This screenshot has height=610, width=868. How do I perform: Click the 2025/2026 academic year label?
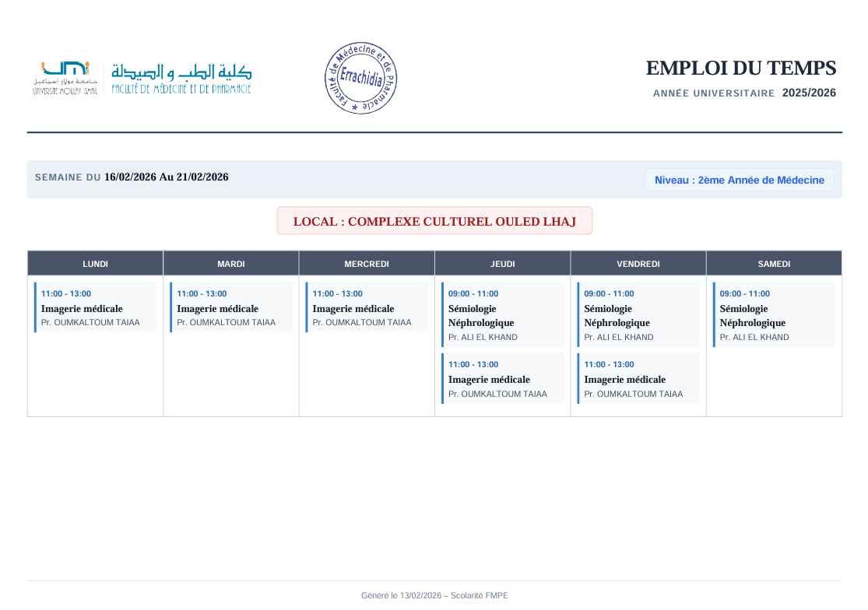point(809,93)
